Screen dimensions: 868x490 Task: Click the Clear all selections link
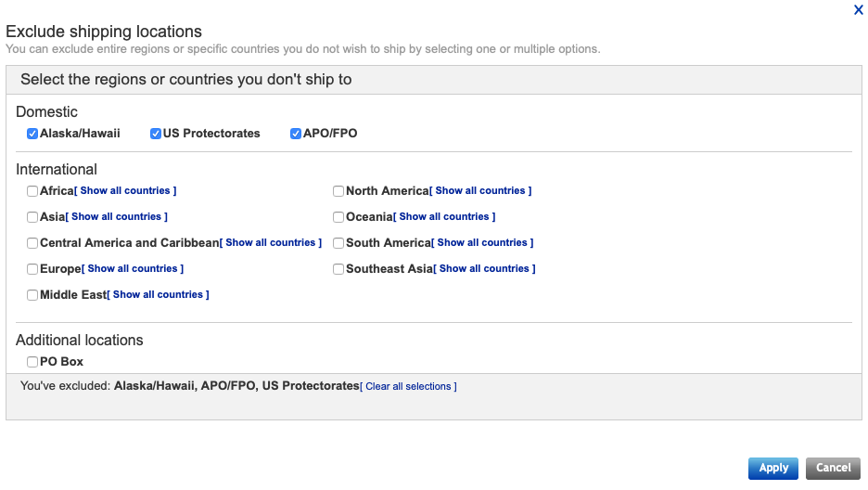(408, 386)
